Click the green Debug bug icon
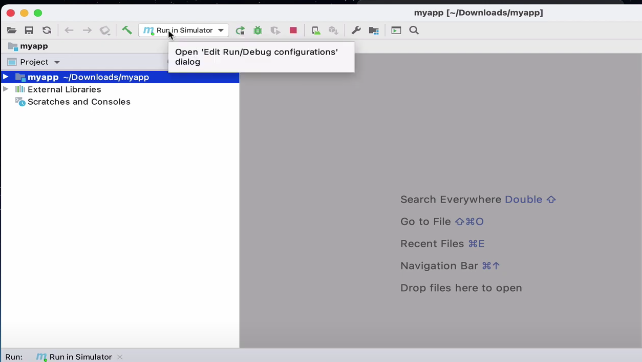This screenshot has height=362, width=642. (258, 30)
